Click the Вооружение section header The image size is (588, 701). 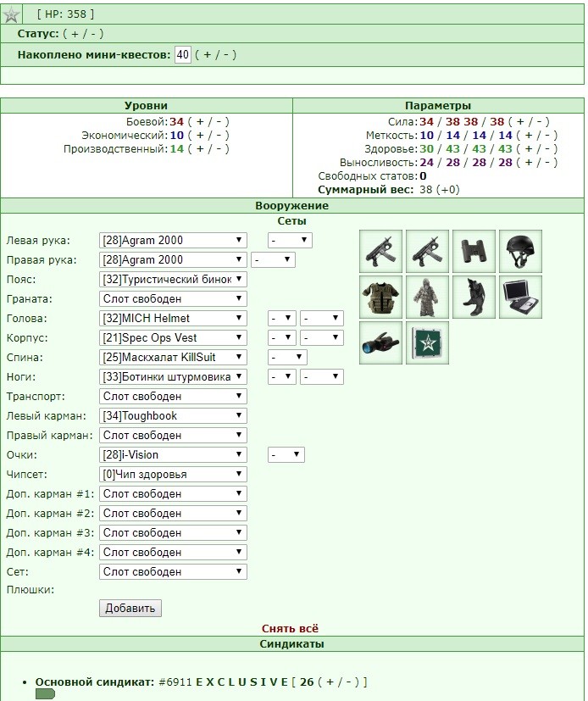point(292,206)
